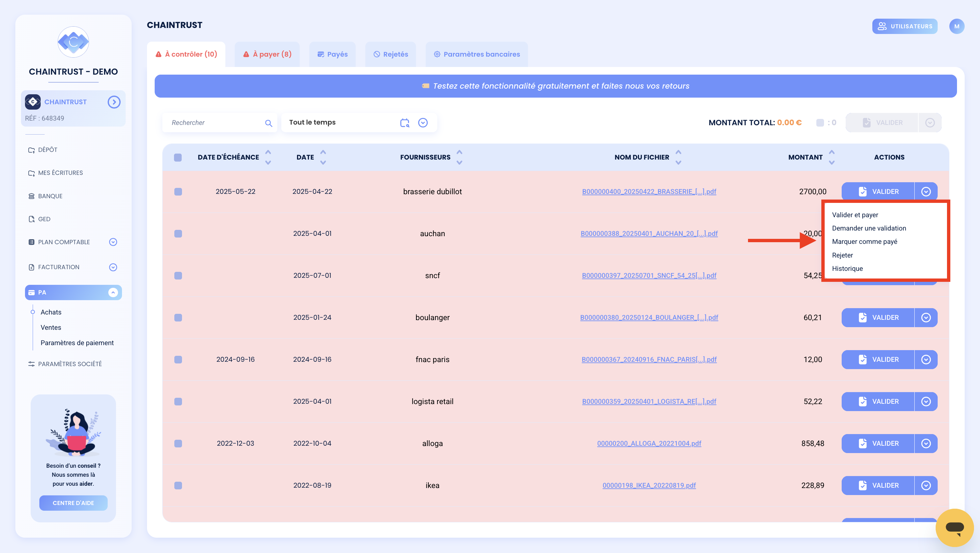The height and width of the screenshot is (553, 980).
Task: Open the calendar date picker icon
Action: coord(405,123)
